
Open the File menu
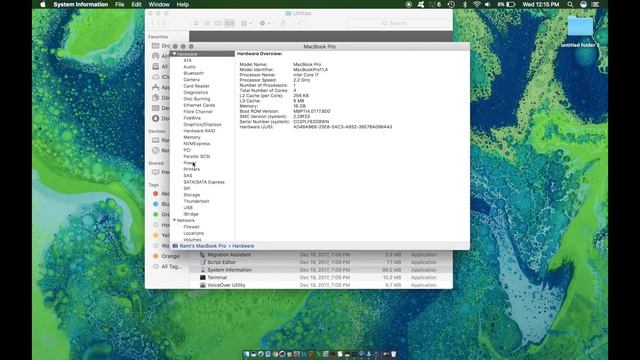pyautogui.click(x=120, y=4)
